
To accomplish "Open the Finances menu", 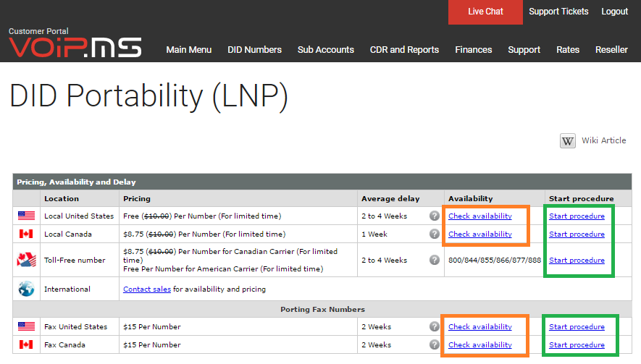I will (474, 50).
